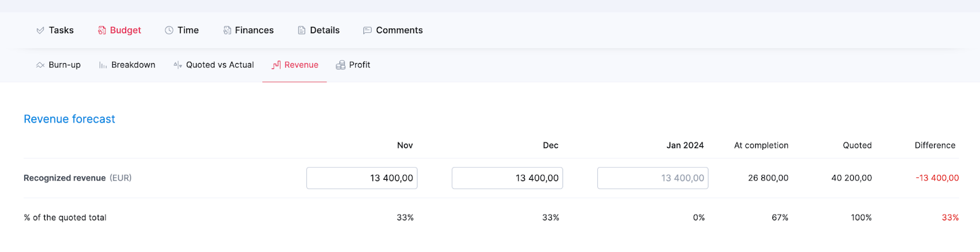980x252 pixels.
Task: Click the Breakdown bars icon
Action: (x=103, y=65)
